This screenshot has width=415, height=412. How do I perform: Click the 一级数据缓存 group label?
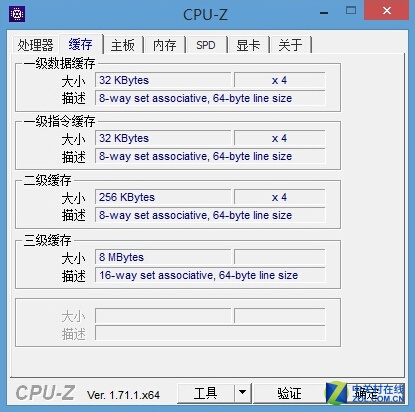59,63
